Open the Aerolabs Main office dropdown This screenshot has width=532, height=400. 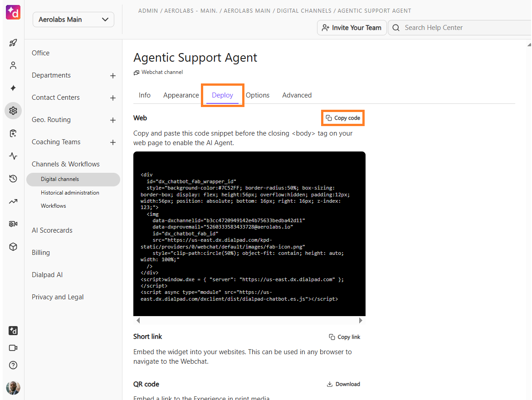[x=73, y=20]
